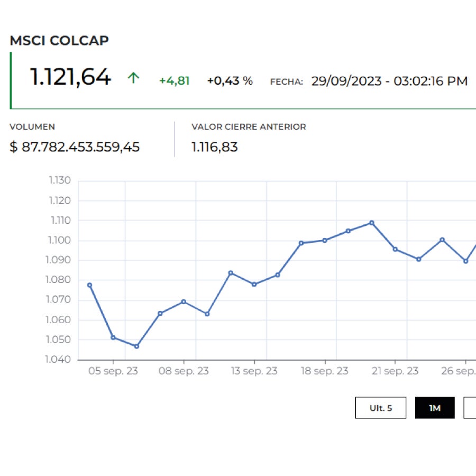Click the 05 sep. 23 x-axis label

(x=114, y=371)
